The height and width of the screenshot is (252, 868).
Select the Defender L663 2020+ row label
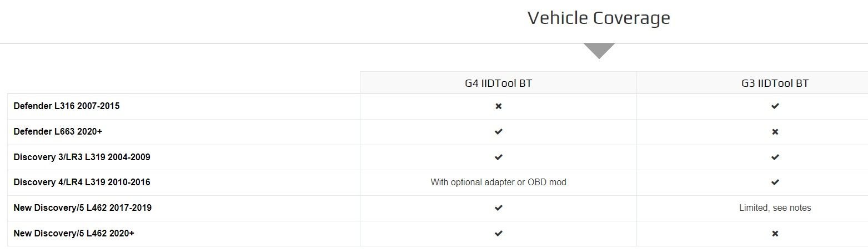[58, 132]
